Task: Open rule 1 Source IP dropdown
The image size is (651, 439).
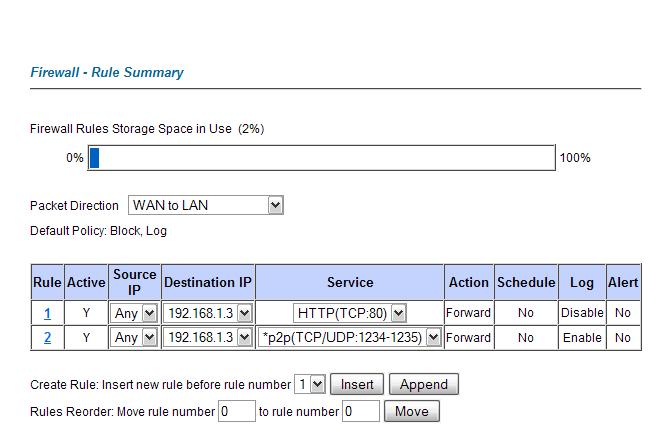Action: coord(133,313)
